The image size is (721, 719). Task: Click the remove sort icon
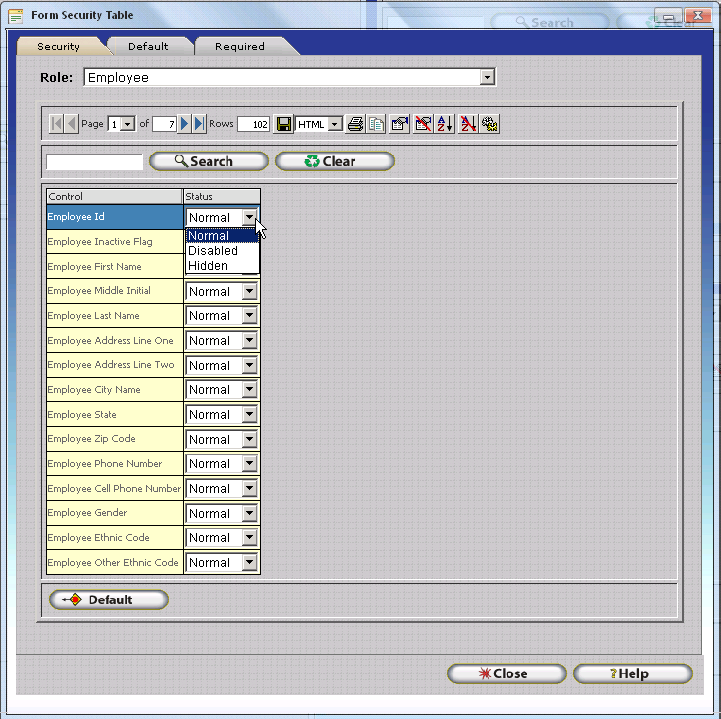tap(467, 124)
